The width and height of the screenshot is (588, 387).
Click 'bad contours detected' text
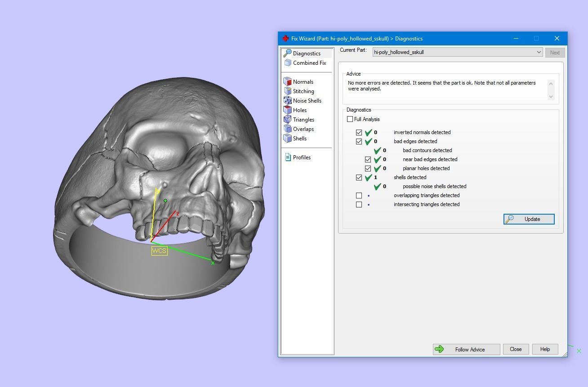click(427, 150)
